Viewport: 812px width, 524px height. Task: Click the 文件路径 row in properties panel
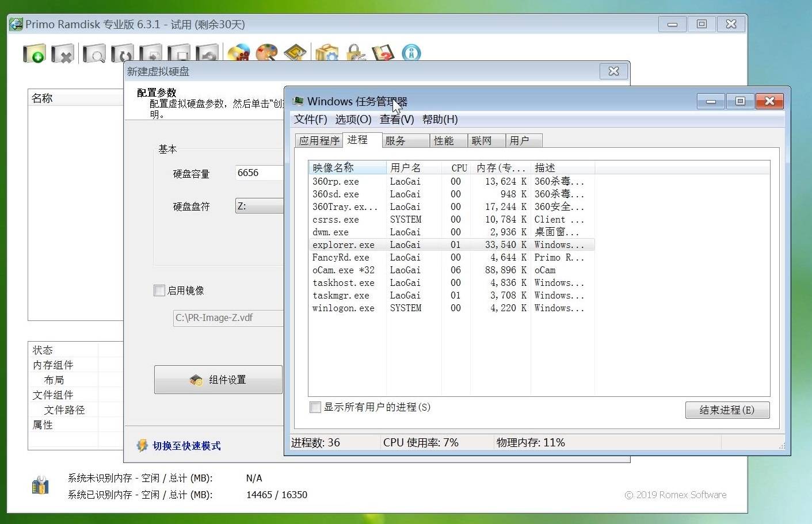(x=75, y=410)
